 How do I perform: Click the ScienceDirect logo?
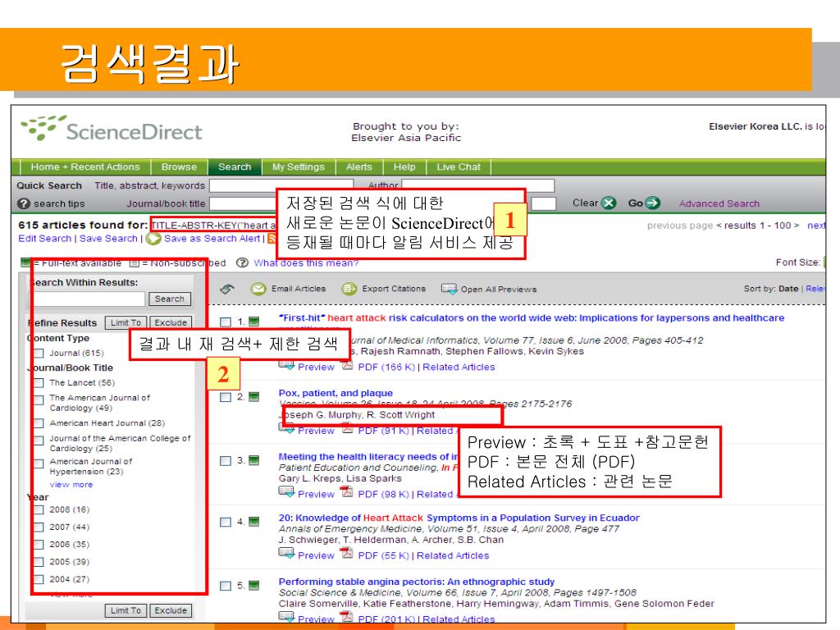[112, 128]
